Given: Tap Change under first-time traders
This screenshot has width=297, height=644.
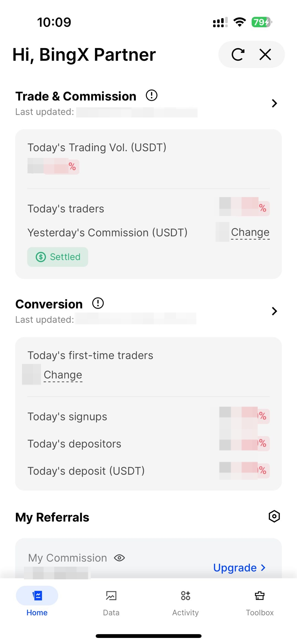Looking at the screenshot, I should [x=63, y=375].
